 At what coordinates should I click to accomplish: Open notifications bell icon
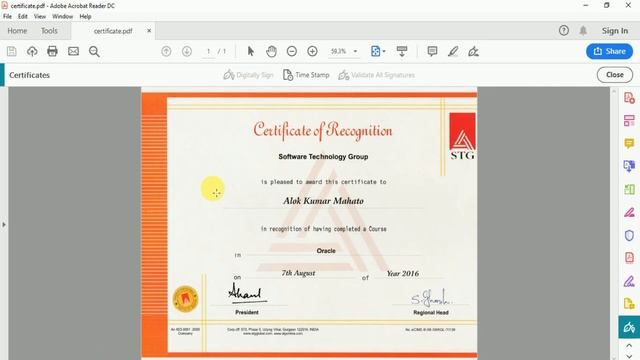click(x=583, y=31)
